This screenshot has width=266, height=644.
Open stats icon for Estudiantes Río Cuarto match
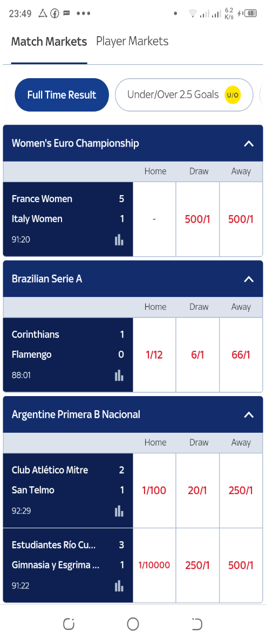click(119, 586)
